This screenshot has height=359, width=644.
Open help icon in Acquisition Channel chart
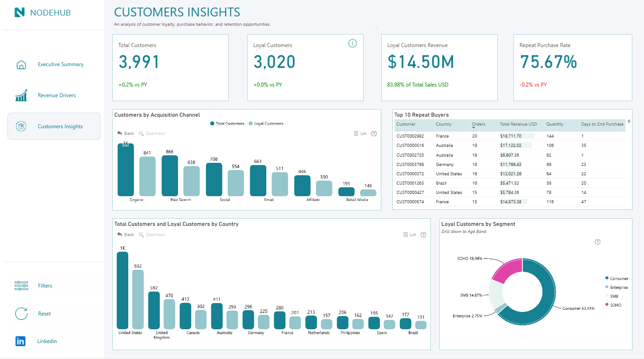coord(374,134)
